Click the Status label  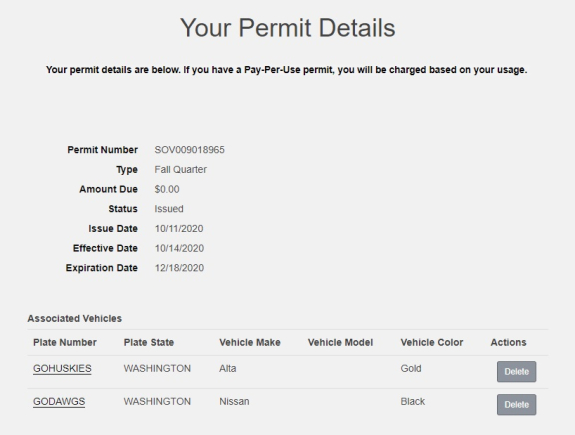123,209
